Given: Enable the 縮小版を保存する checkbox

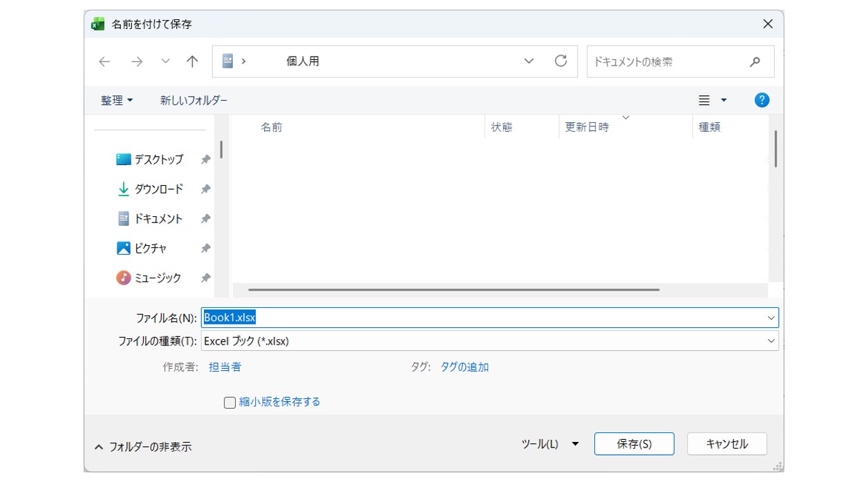Looking at the screenshot, I should 229,402.
